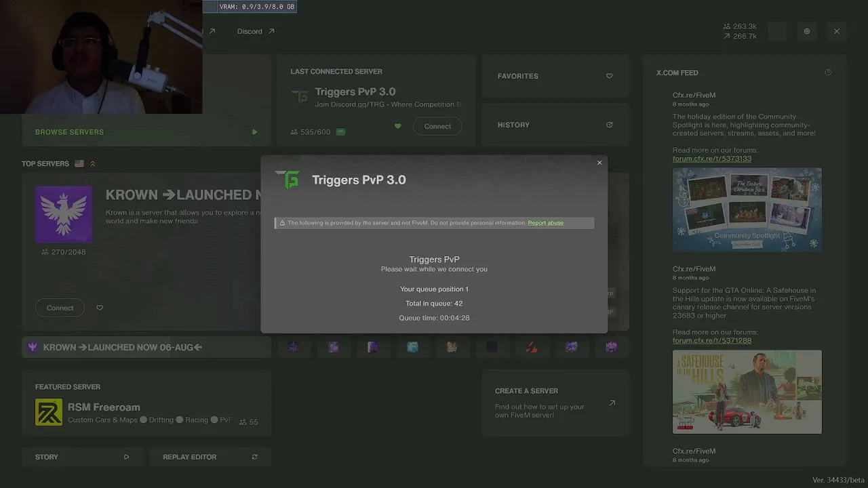
Task: Click the 'Total in queue: 42' line
Action: 434,304
